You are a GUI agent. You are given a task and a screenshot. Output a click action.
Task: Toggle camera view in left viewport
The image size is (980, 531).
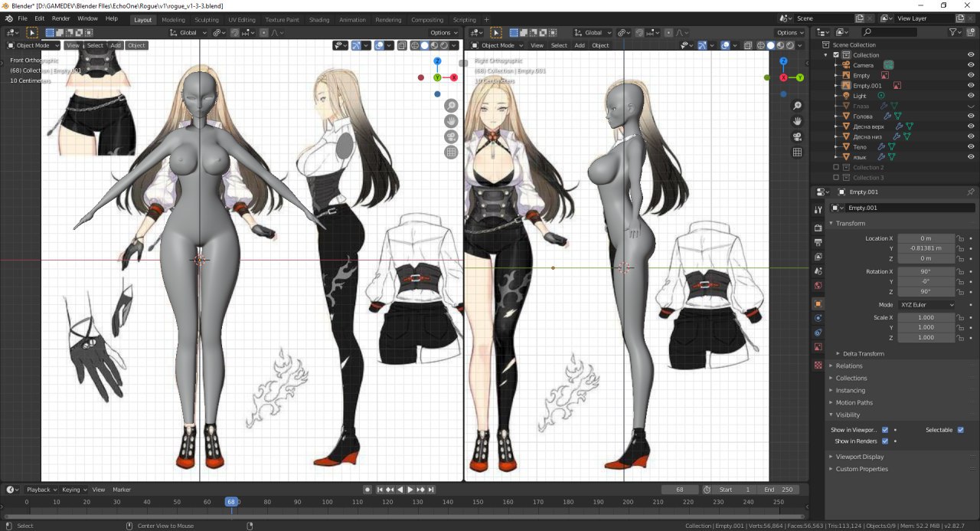452,136
